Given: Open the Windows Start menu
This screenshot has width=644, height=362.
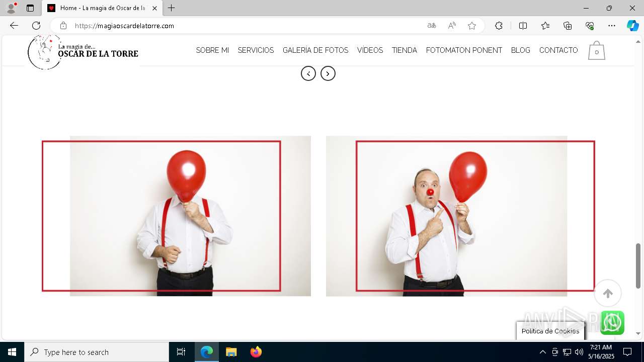Looking at the screenshot, I should pos(12,352).
